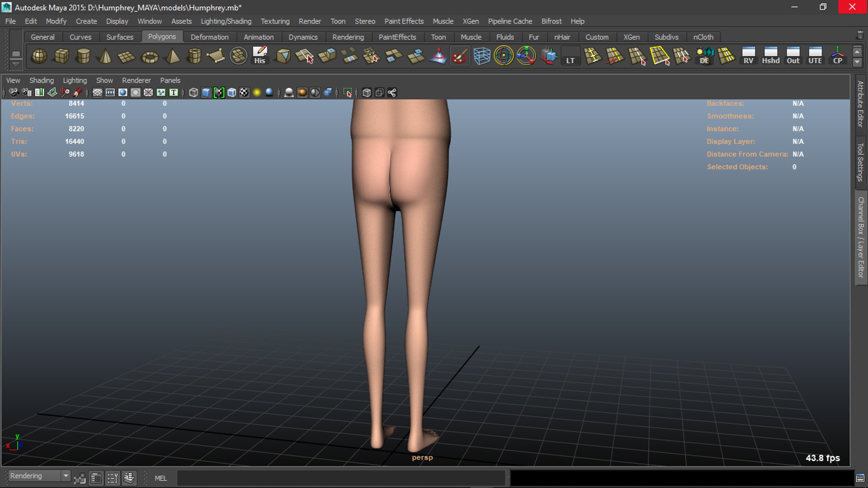The height and width of the screenshot is (488, 868).
Task: Open the panel Renderer dropdown menu
Action: [136, 80]
